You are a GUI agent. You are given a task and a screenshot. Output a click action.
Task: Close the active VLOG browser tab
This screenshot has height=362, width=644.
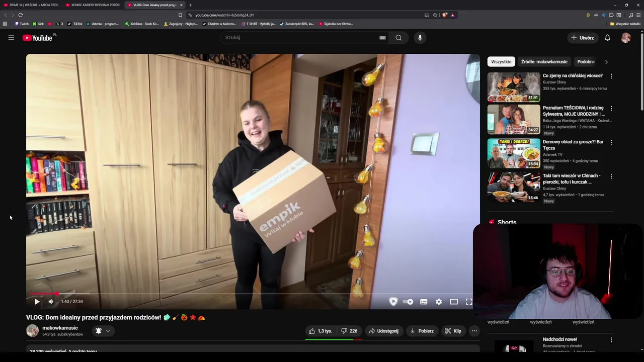tap(181, 5)
